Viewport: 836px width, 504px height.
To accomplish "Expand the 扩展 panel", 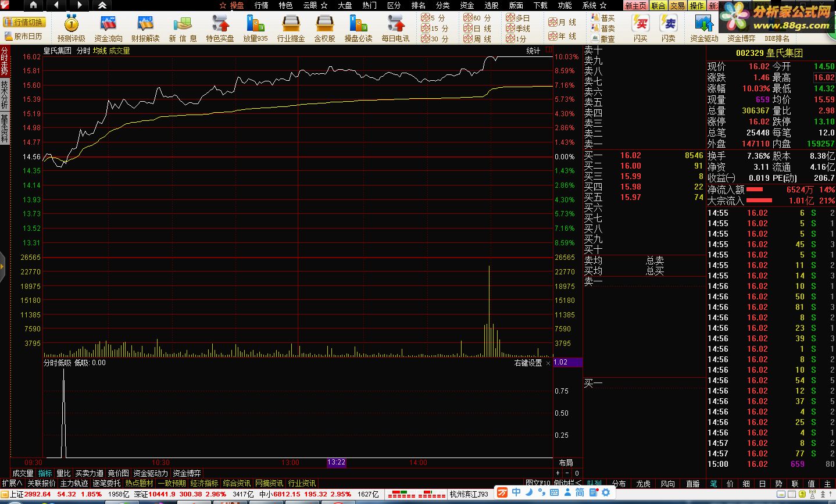I will pos(12,483).
